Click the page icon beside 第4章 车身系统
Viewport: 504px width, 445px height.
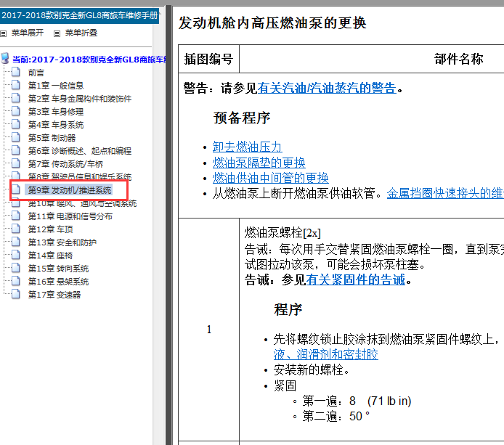click(x=16, y=123)
